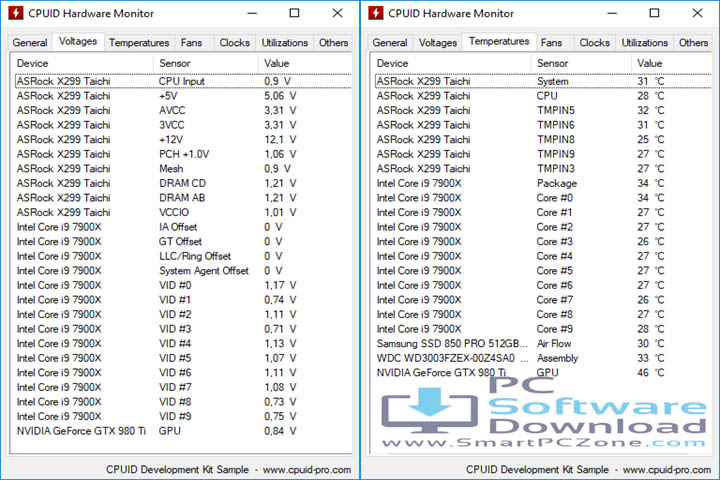Open Clocks tab in right window
Viewport: 720px width, 480px height.
tap(595, 43)
